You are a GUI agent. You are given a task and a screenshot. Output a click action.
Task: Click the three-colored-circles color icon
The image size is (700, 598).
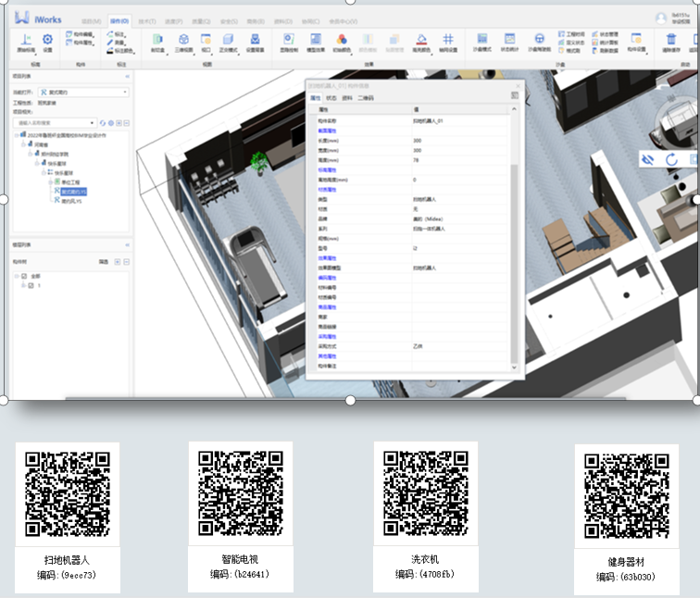click(342, 39)
